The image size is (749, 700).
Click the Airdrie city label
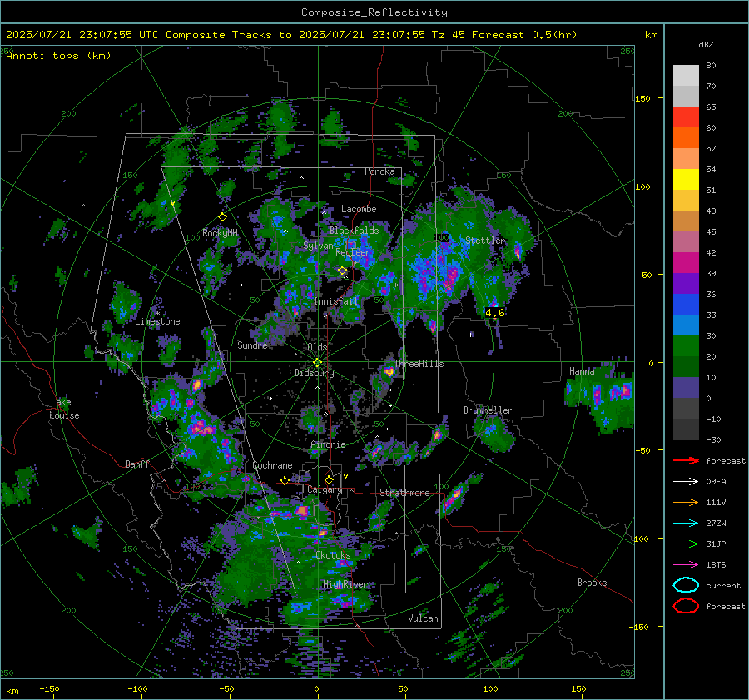328,444
